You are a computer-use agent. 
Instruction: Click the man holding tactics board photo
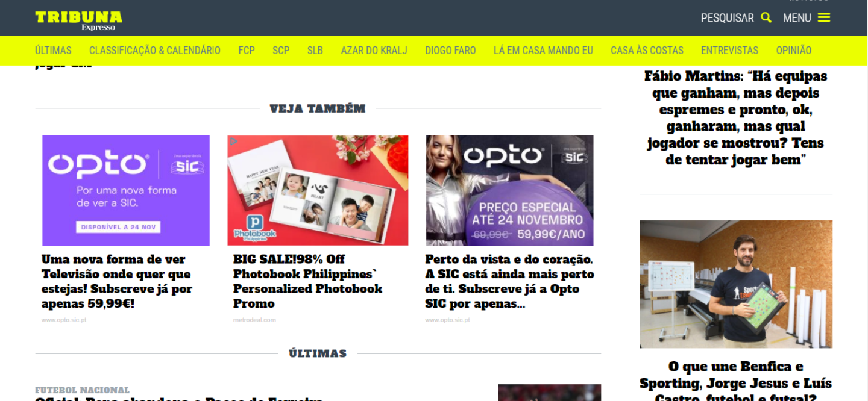coord(736,284)
